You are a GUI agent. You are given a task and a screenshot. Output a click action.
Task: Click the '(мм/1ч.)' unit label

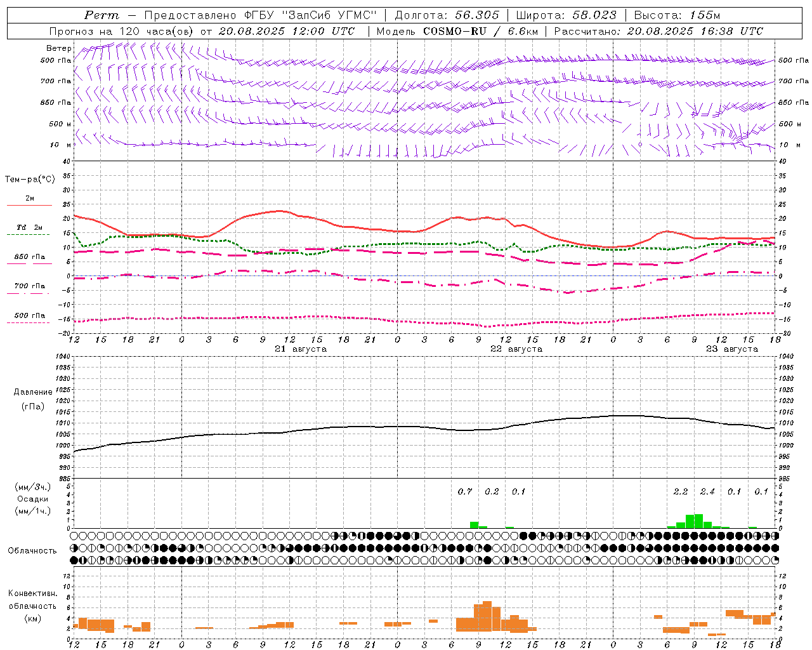point(33,510)
